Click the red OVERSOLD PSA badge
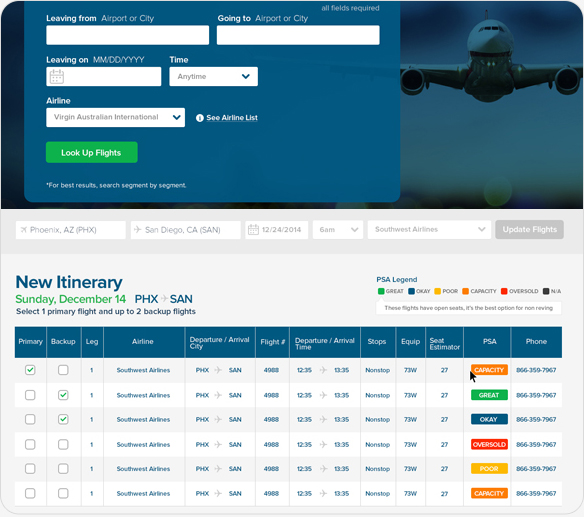The width and height of the screenshot is (584, 517). point(489,444)
